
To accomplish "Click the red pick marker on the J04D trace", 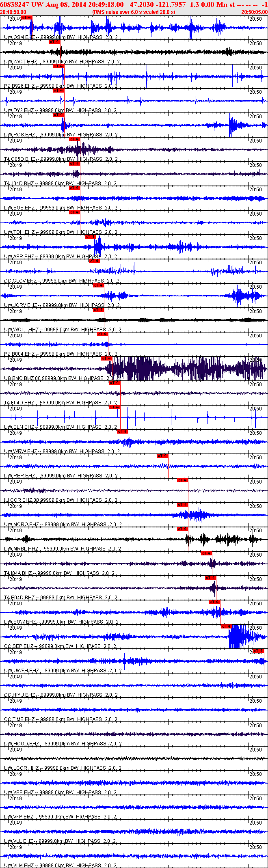I will coord(74,164).
